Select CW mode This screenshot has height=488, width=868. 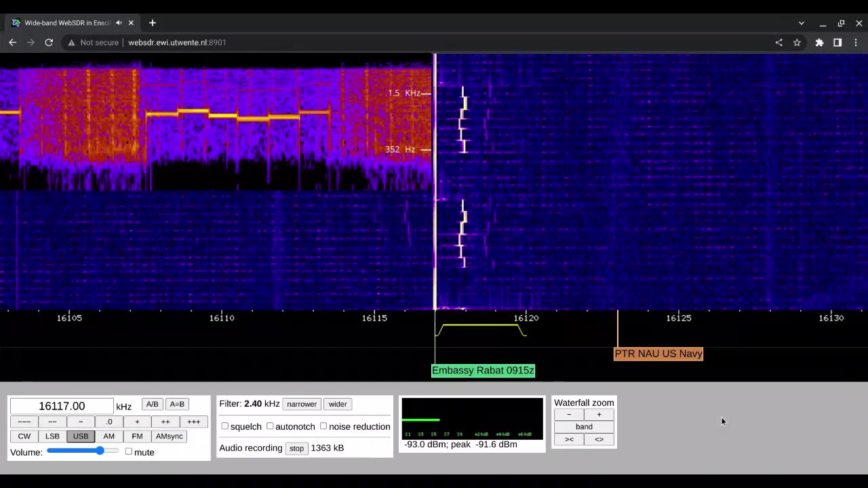coord(24,436)
